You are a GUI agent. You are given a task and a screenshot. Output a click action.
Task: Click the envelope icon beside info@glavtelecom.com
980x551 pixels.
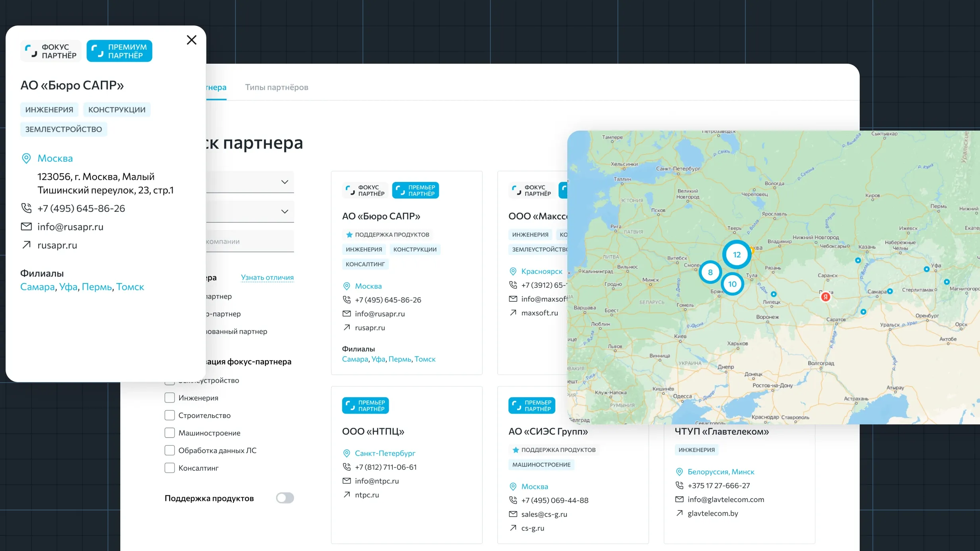pyautogui.click(x=680, y=500)
